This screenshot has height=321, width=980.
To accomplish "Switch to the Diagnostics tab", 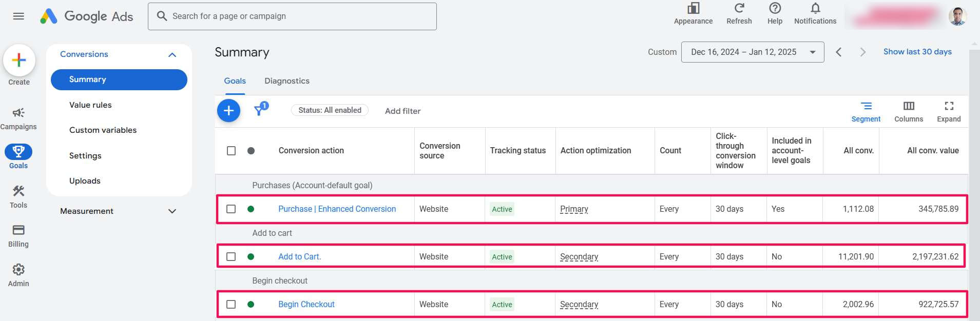I will tap(287, 81).
